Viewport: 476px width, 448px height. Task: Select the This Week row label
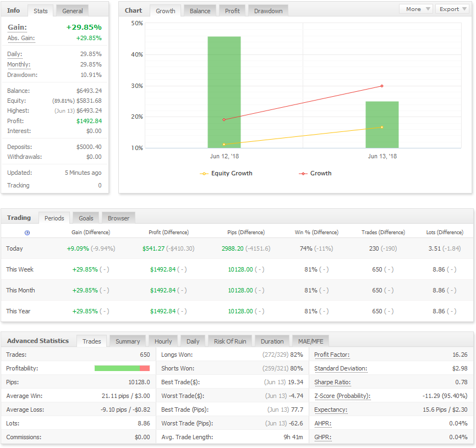pyautogui.click(x=20, y=269)
